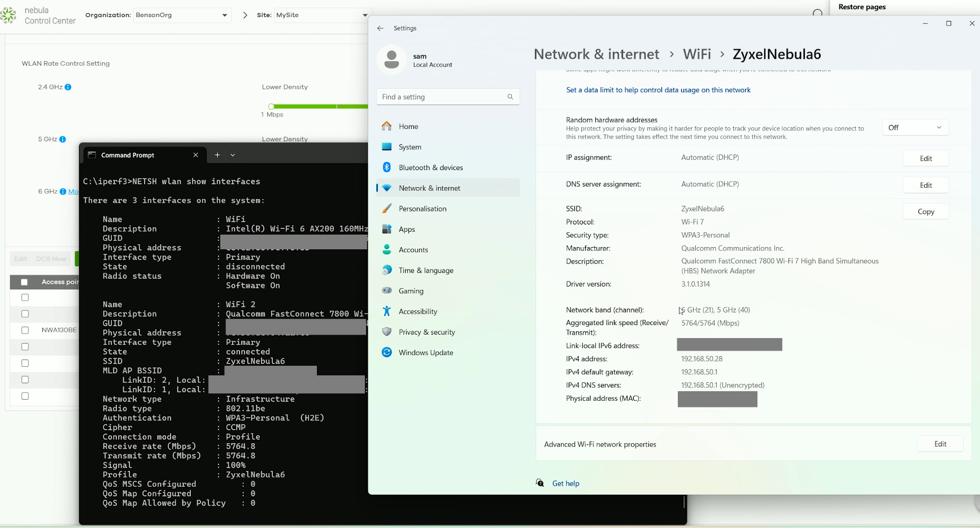Go to WiFi in the breadcrumb
The height and width of the screenshot is (528, 980).
[696, 54]
